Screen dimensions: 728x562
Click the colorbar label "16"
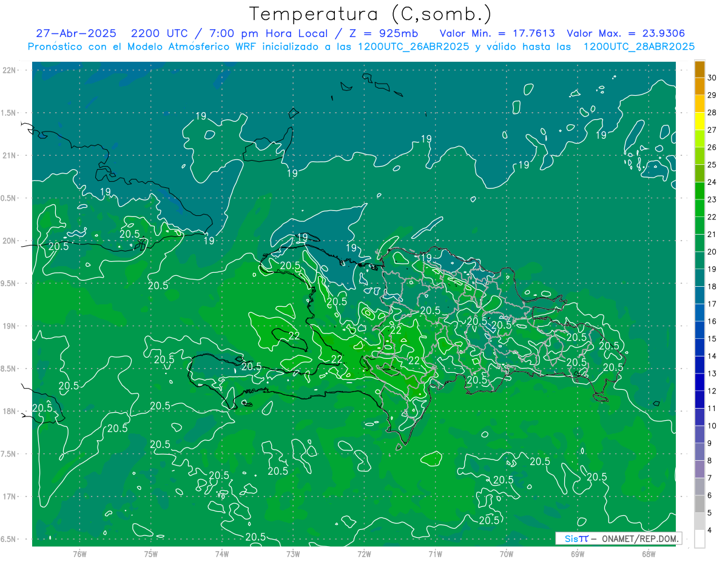tap(712, 321)
